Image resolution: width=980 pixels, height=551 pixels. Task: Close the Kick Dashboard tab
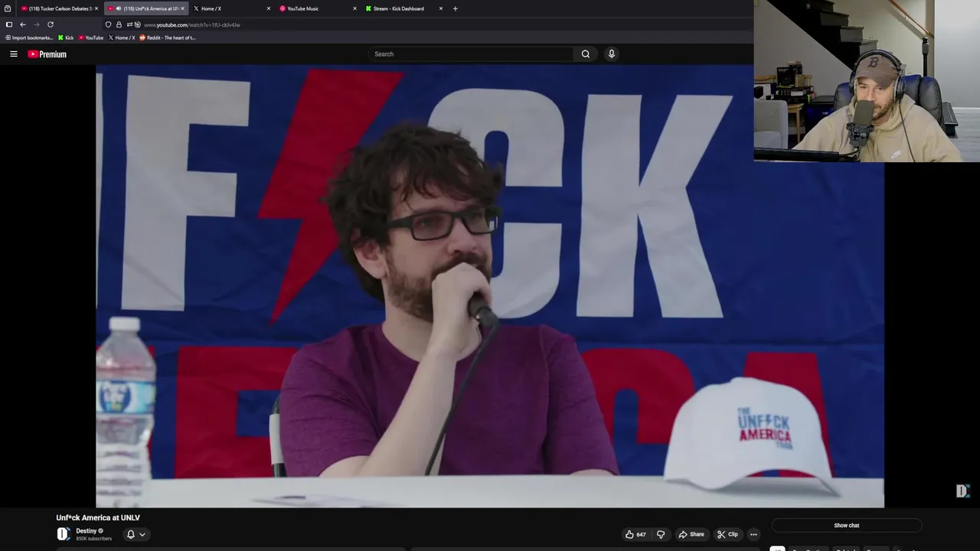click(x=440, y=8)
